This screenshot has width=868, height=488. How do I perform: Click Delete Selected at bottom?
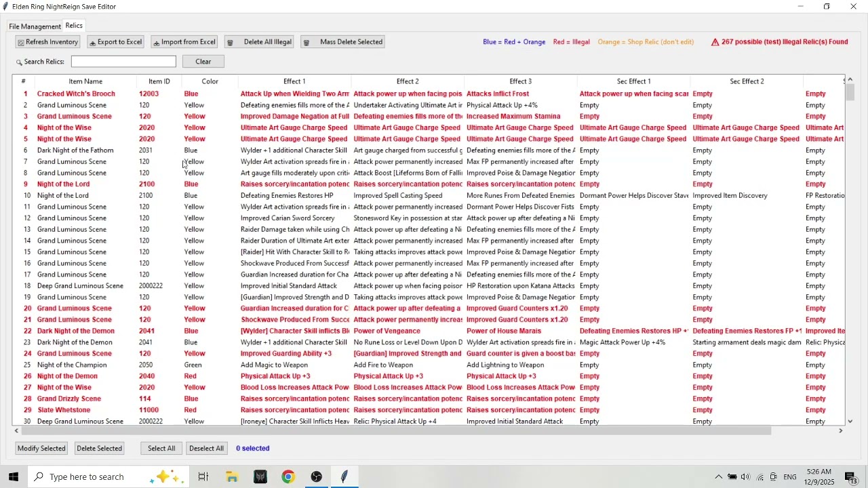click(x=100, y=449)
